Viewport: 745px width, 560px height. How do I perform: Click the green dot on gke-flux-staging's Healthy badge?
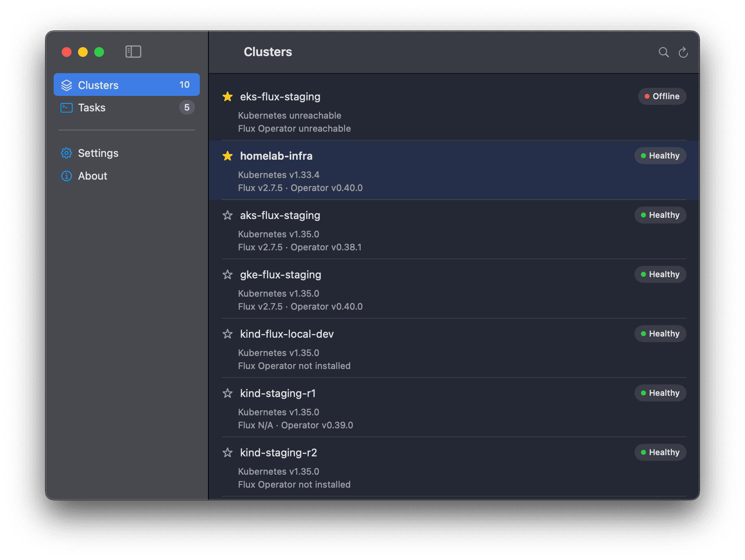click(x=643, y=274)
